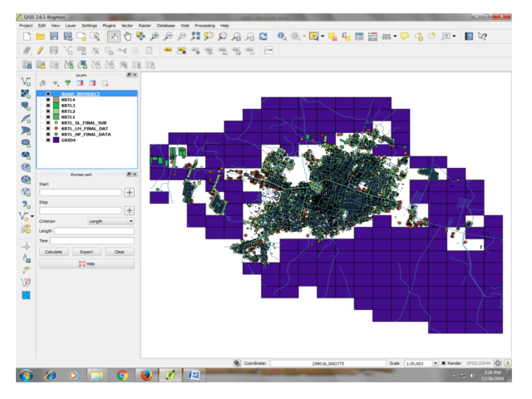
Task: Open the Vector menu
Action: click(x=127, y=26)
